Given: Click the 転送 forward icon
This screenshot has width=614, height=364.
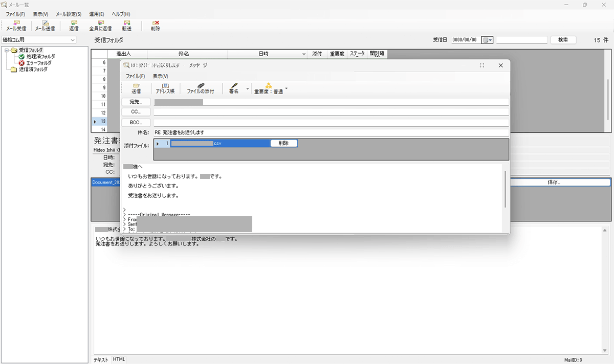Looking at the screenshot, I should 126,26.
